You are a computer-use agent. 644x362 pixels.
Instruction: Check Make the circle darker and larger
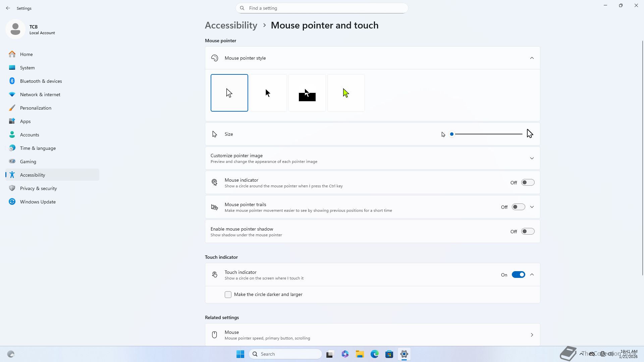[228, 295]
